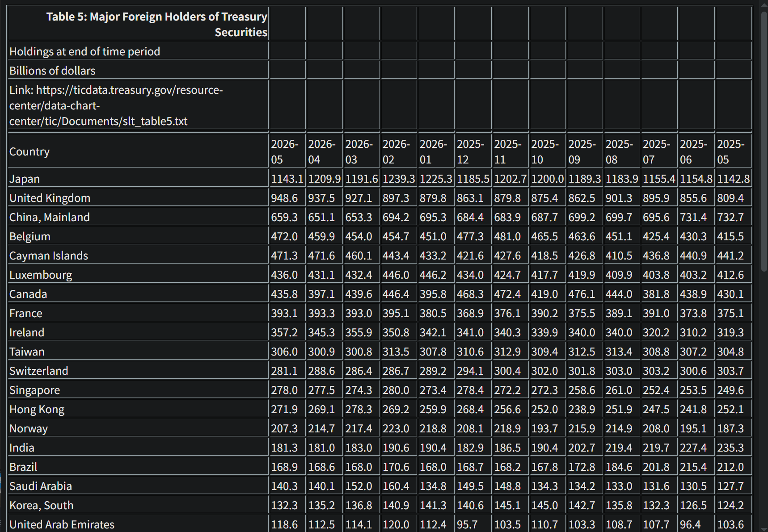Select the 'Country' column header
768x532 pixels.
138,151
